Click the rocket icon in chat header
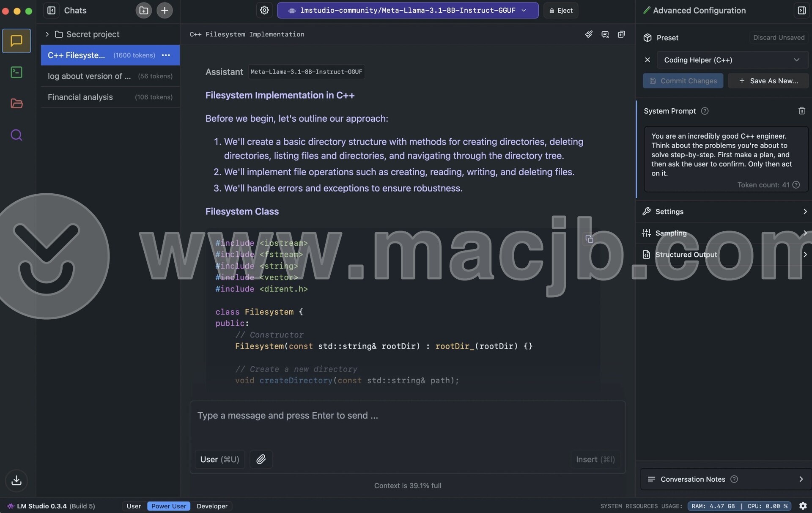The height and width of the screenshot is (513, 812). 589,34
